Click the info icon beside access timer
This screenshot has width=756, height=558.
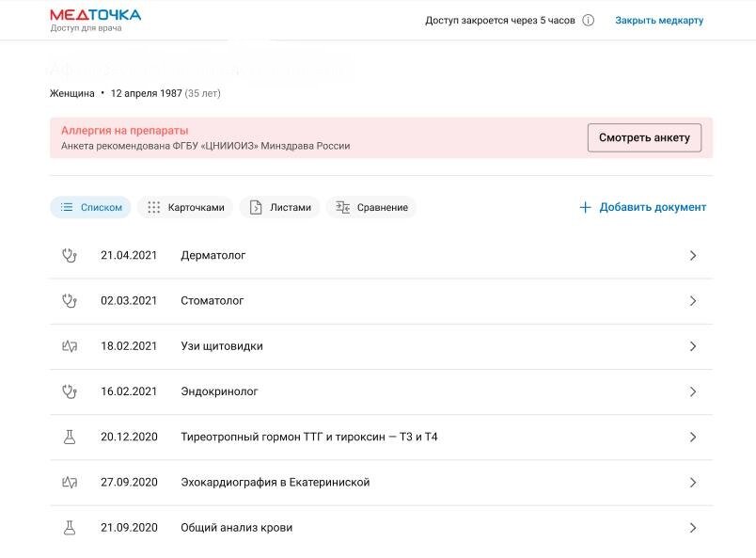tap(588, 20)
